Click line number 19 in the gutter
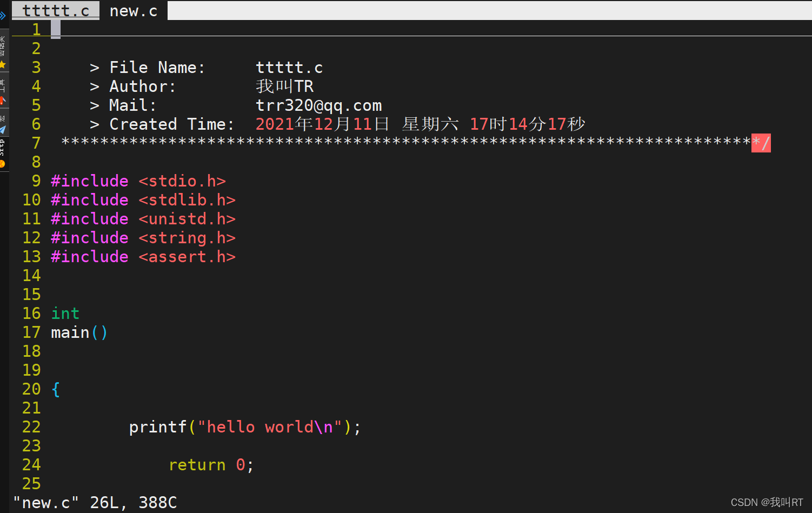The image size is (812, 513). click(31, 370)
